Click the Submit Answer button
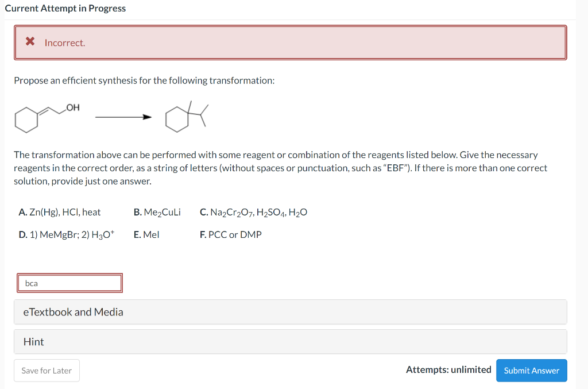Image resolution: width=588 pixels, height=389 pixels. (x=531, y=370)
